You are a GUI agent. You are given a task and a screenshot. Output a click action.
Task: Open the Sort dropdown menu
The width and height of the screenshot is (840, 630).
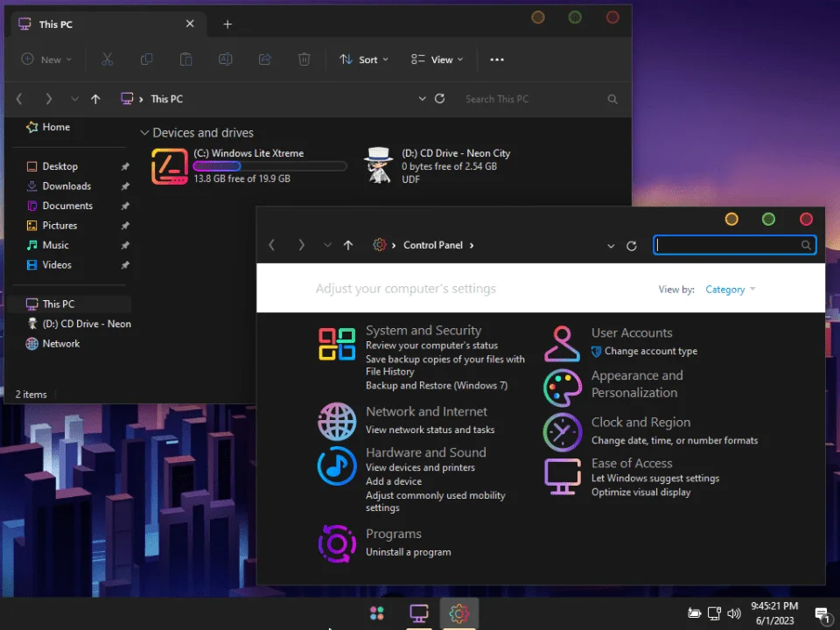(364, 59)
